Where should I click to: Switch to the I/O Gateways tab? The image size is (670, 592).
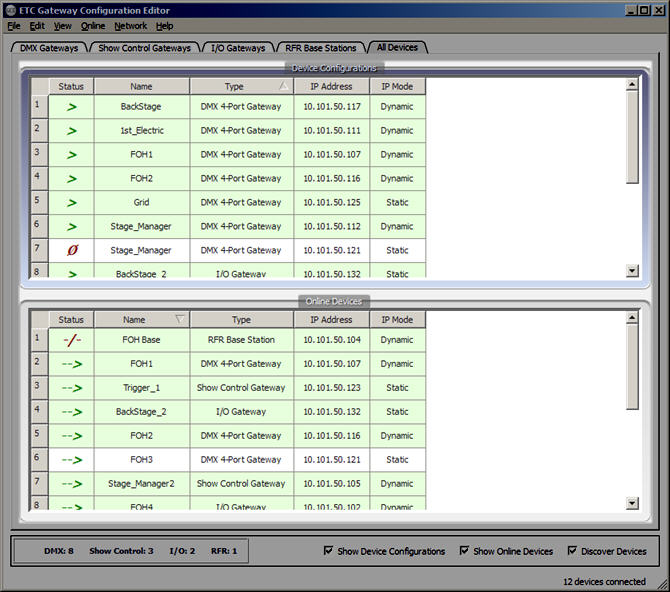tap(238, 48)
